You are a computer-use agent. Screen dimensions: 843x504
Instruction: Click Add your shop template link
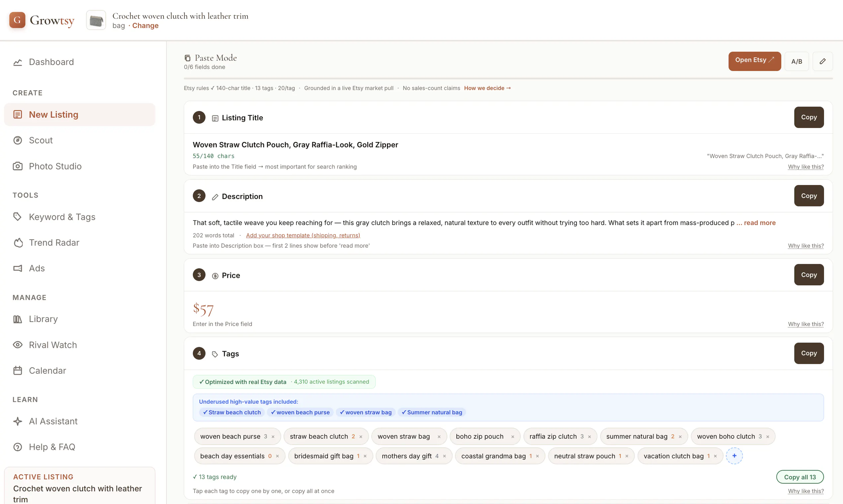[303, 235]
